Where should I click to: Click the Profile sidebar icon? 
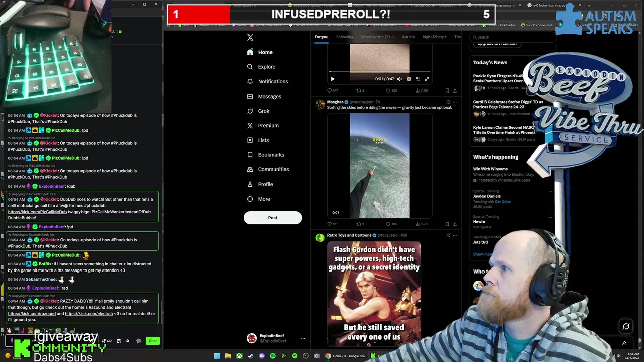coord(250,184)
